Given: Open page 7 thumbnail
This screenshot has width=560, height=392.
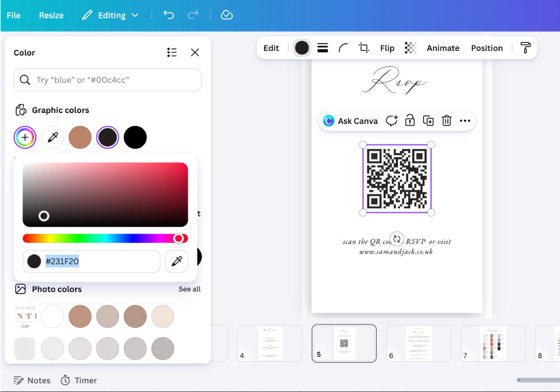Looking at the screenshot, I should coord(493,343).
